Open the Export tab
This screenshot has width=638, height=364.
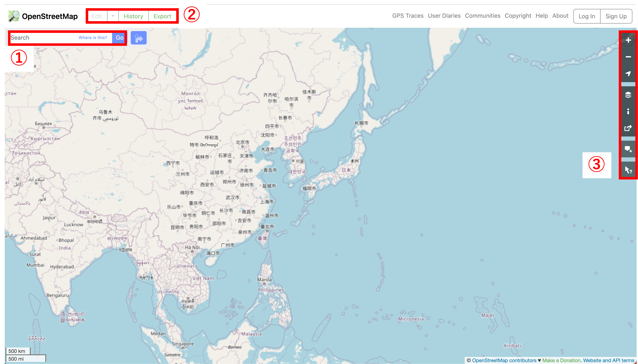[x=162, y=16]
